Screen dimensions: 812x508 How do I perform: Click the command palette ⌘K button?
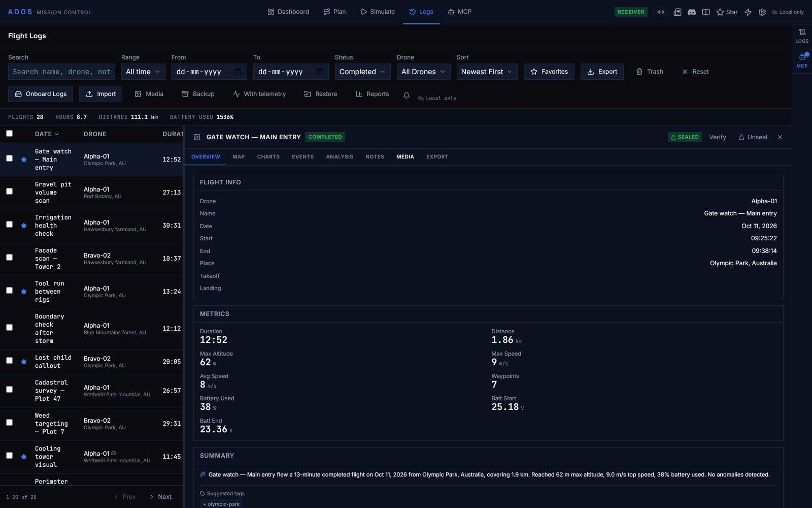[x=660, y=12]
